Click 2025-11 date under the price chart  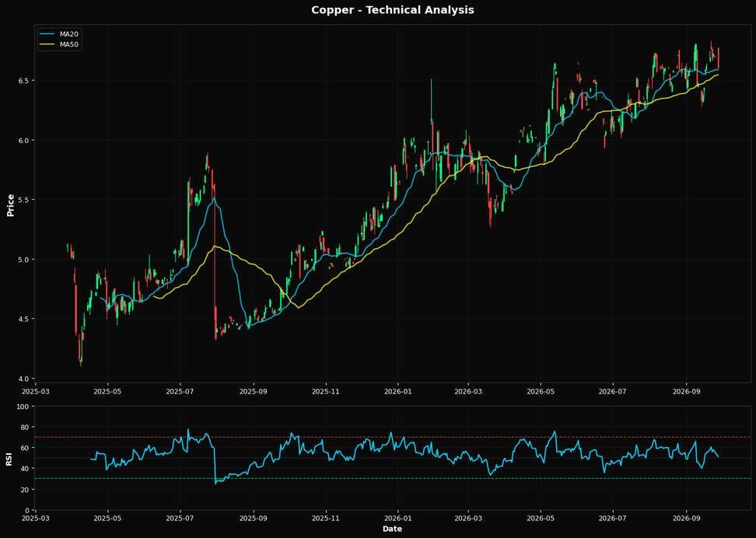(326, 392)
